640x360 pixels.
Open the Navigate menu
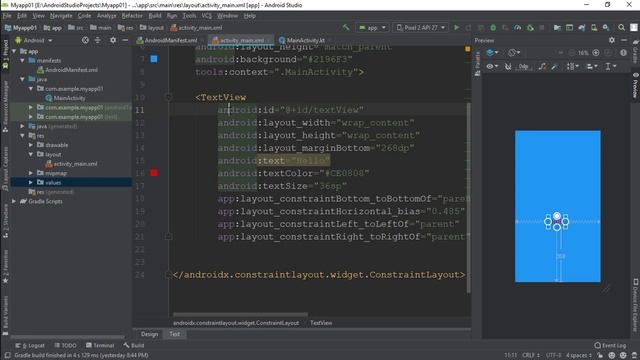tap(61, 16)
